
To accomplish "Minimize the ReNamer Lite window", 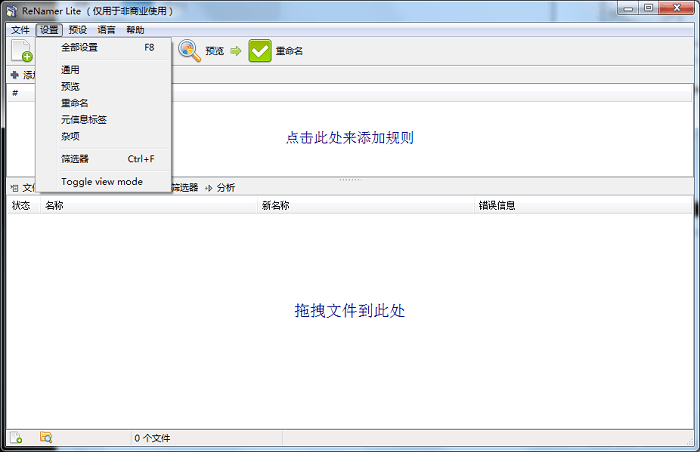I will pyautogui.click(x=628, y=8).
